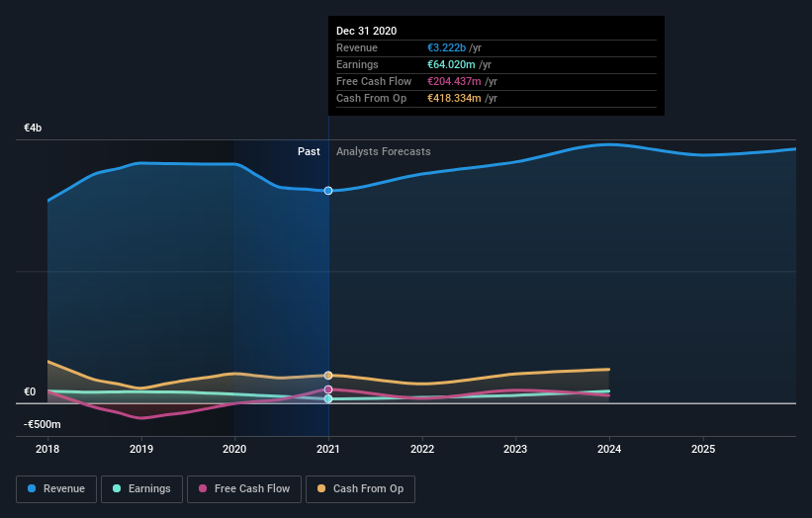Click the Free Cash Flow tooltip row label
Screen dimensions: 812x518
pyautogui.click(x=374, y=81)
